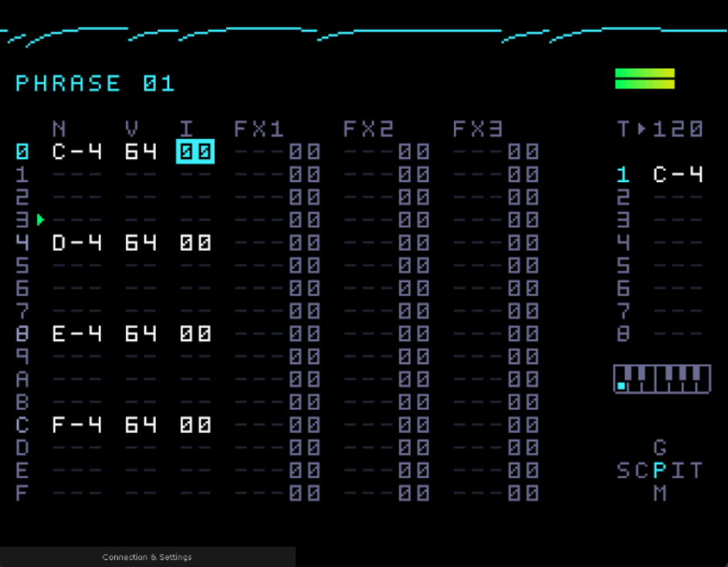Screen dimensions: 728x567
Task: Click volume value 64 in row 8
Action: click(x=141, y=334)
